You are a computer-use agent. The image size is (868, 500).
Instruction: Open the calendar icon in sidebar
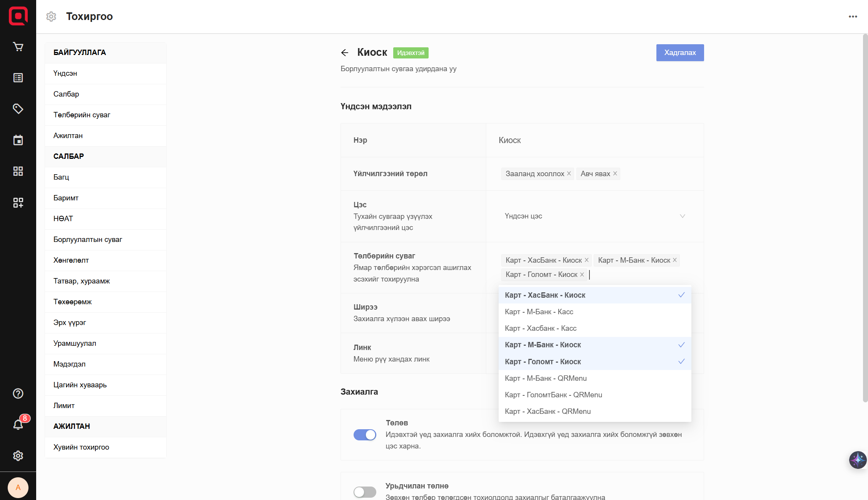pos(18,140)
